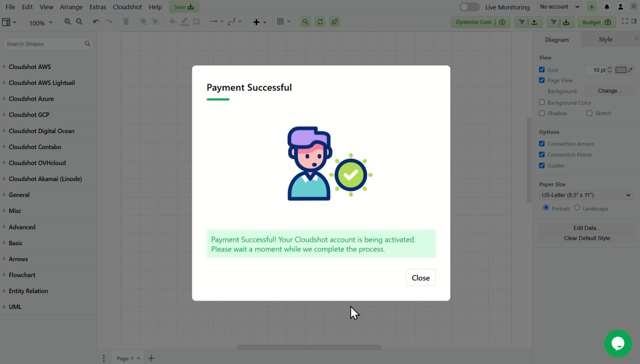Click the fill color bucket icon
The height and width of the screenshot is (364, 640).
(172, 22)
